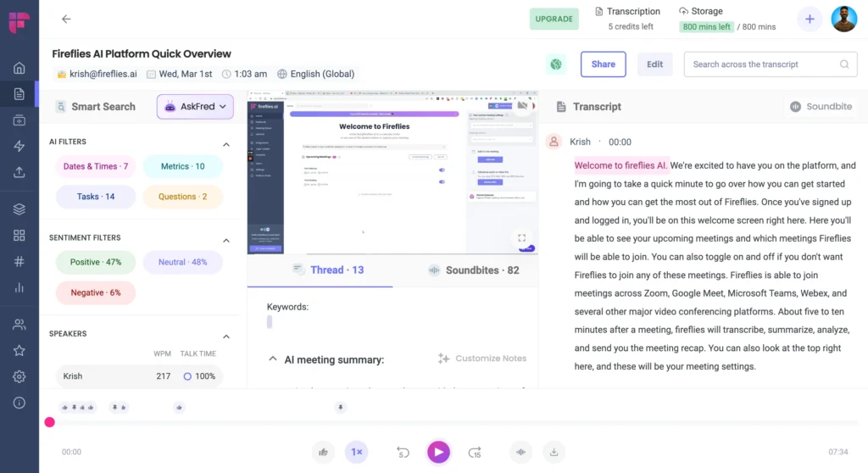Screen dimensions: 868x473
Task: Click the Storage 800 mins left indicator
Action: [x=726, y=19]
